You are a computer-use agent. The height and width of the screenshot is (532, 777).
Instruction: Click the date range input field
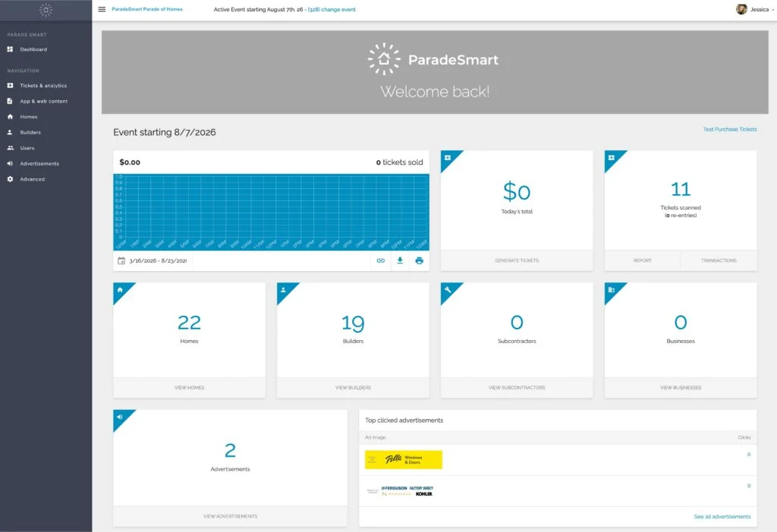tap(158, 261)
